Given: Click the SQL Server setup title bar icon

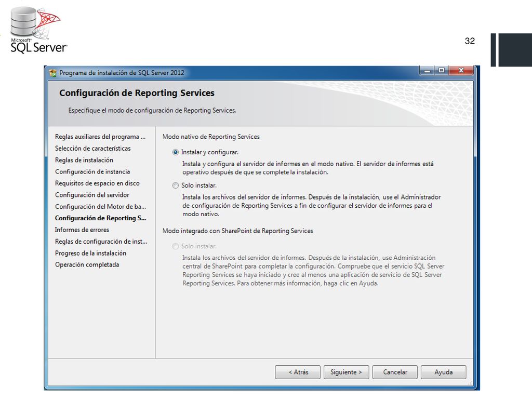Looking at the screenshot, I should [x=53, y=73].
